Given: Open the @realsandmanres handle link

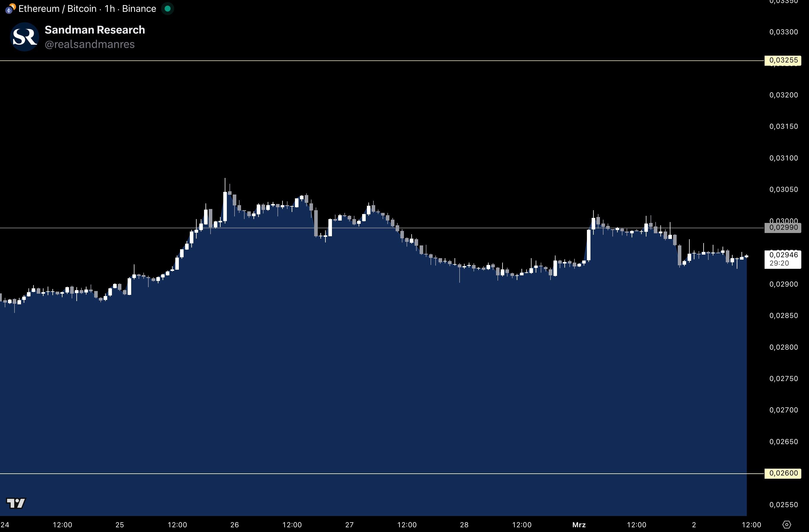Looking at the screenshot, I should coord(90,44).
